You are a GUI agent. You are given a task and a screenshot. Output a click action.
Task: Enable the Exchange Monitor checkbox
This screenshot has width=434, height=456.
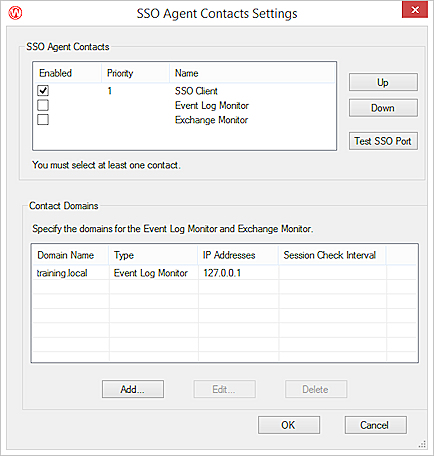pos(43,119)
